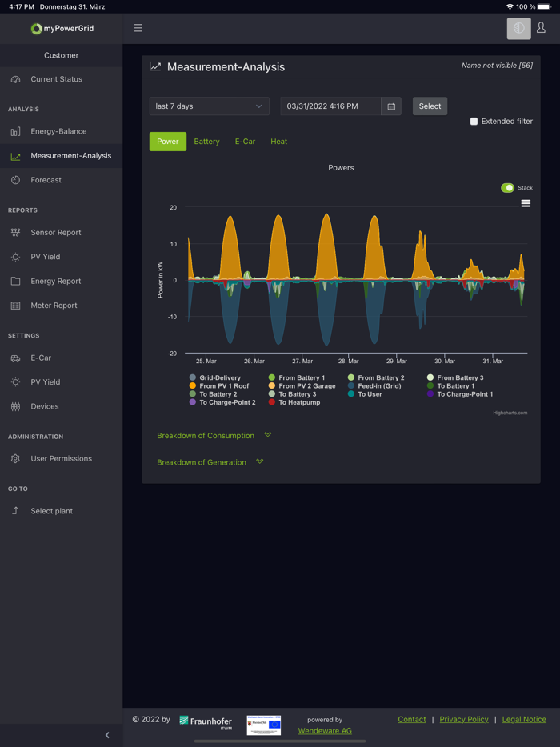Click the Devices icon
The image size is (560, 747).
(x=16, y=406)
